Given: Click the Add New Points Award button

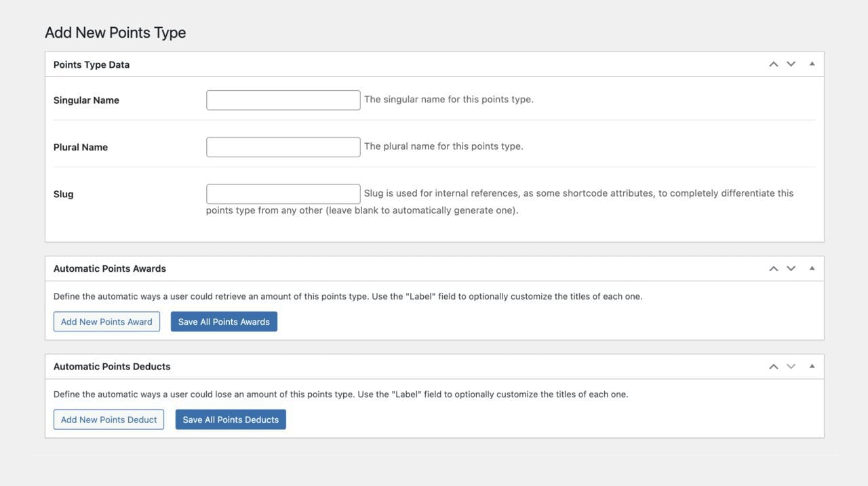Looking at the screenshot, I should [x=106, y=320].
